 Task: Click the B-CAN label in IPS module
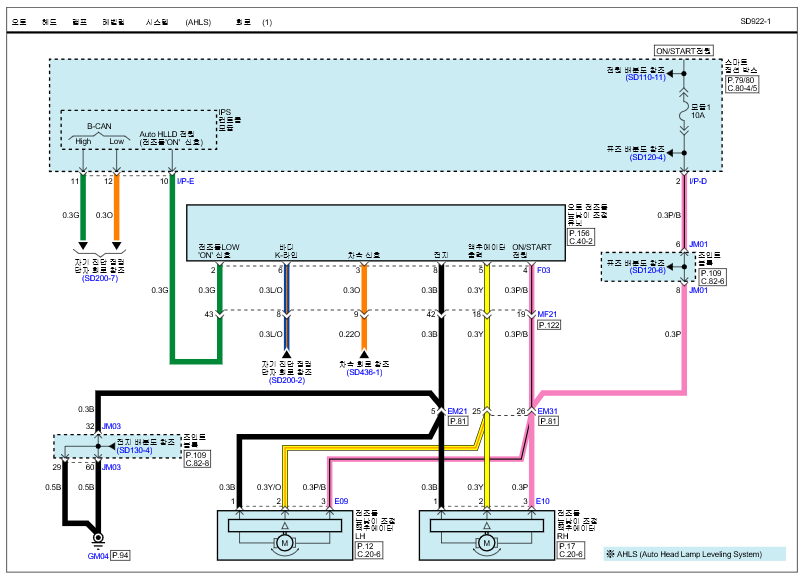[99, 126]
